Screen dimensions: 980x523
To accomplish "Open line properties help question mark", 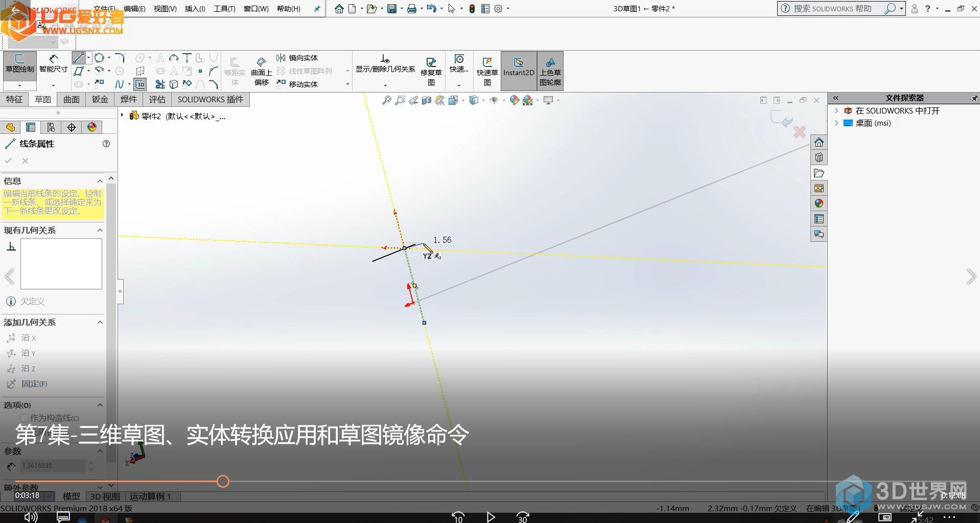I will pos(106,144).
